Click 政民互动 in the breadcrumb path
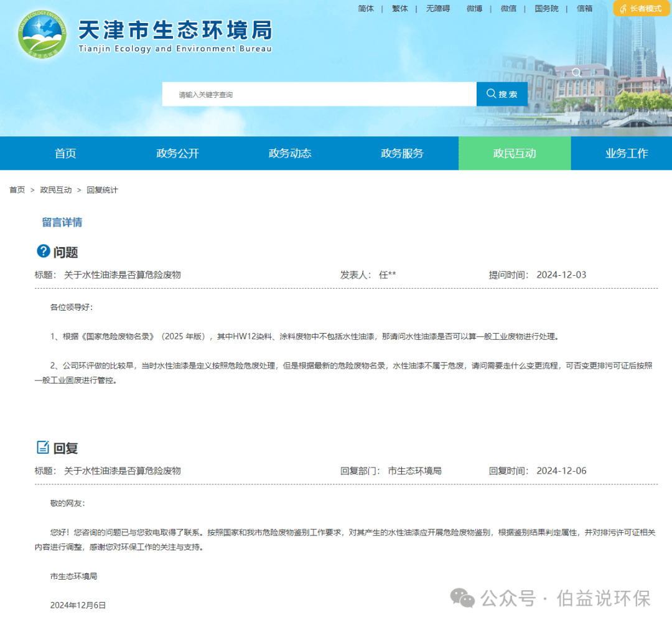Screen dimensions: 672x625 pyautogui.click(x=56, y=190)
